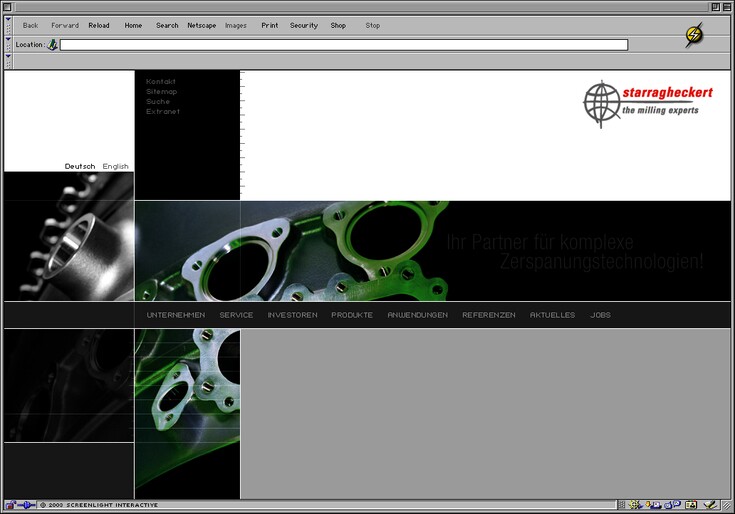Click the online/offline connection plug icon
735x514 pixels.
point(27,505)
